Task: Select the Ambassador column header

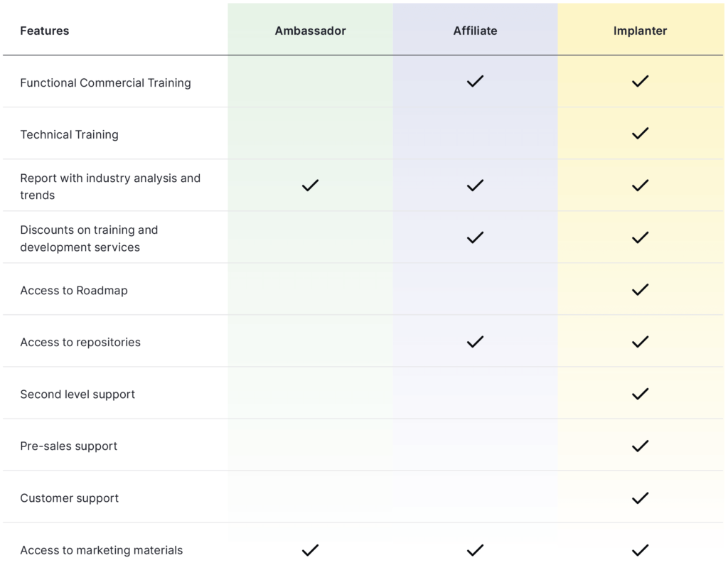Action: (310, 31)
